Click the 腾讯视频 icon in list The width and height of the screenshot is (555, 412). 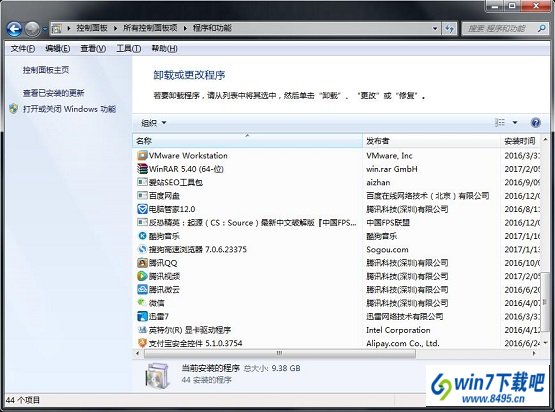tap(142, 276)
